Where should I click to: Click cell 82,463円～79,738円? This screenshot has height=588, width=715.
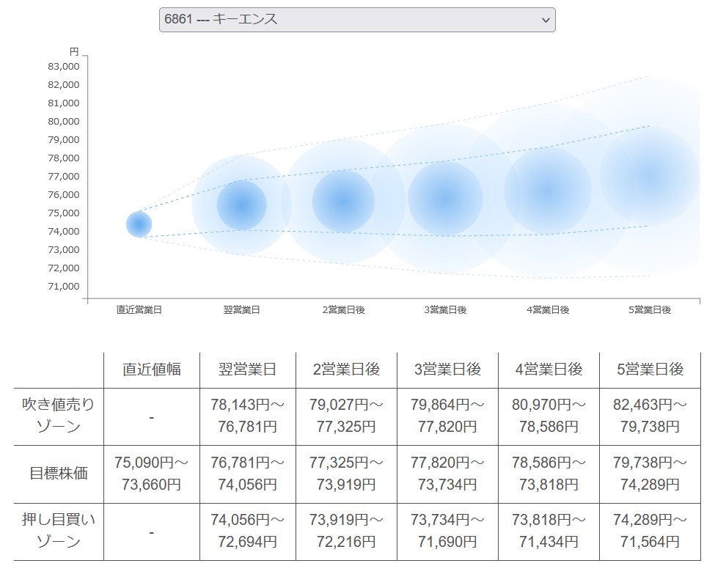(x=650, y=415)
